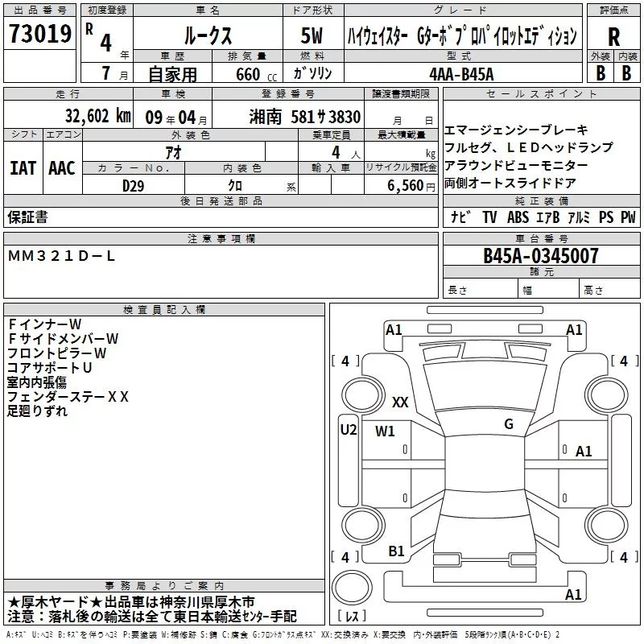Click inspector note FサイドメンバーW
This screenshot has height=644, width=644.
(x=63, y=338)
